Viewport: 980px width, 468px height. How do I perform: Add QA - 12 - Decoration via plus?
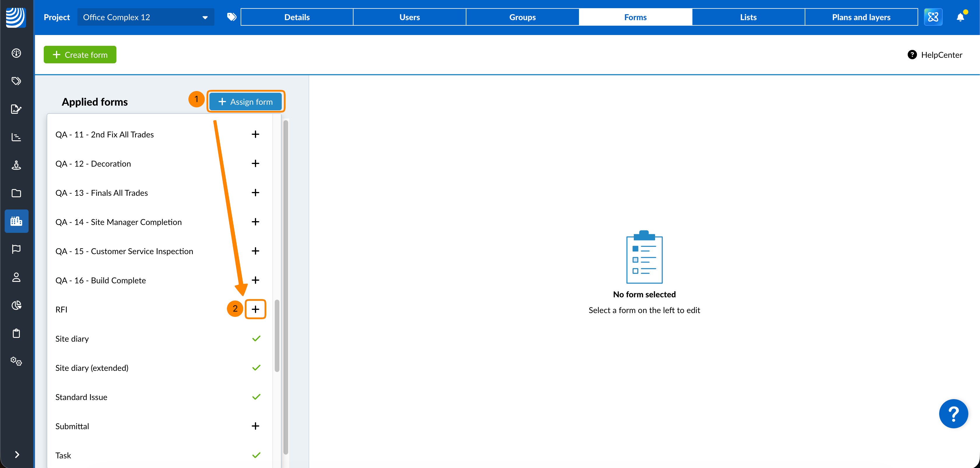[x=255, y=163]
